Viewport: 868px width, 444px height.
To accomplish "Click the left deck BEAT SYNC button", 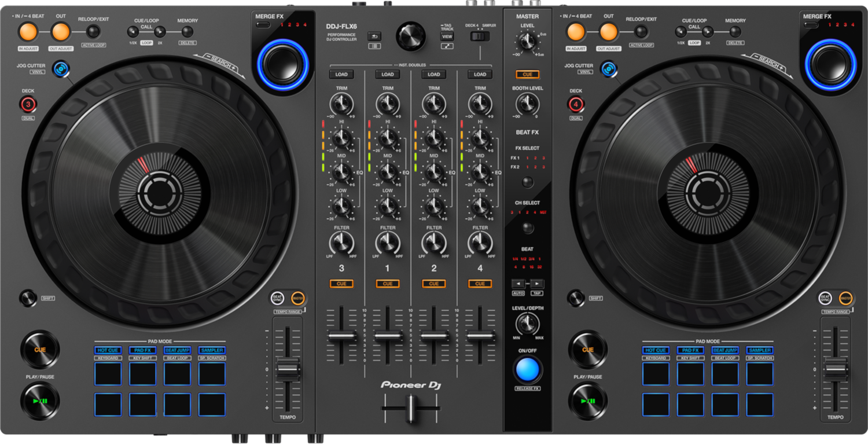I will click(278, 298).
